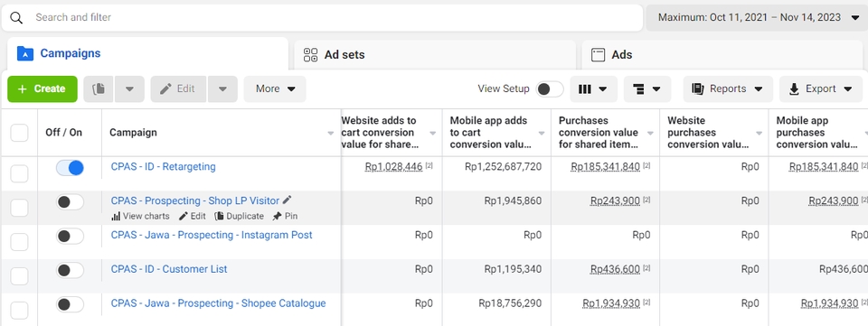Screen dimensions: 868x326
Task: Open the CPAS - ID - Customer List link
Action: pos(169,269)
